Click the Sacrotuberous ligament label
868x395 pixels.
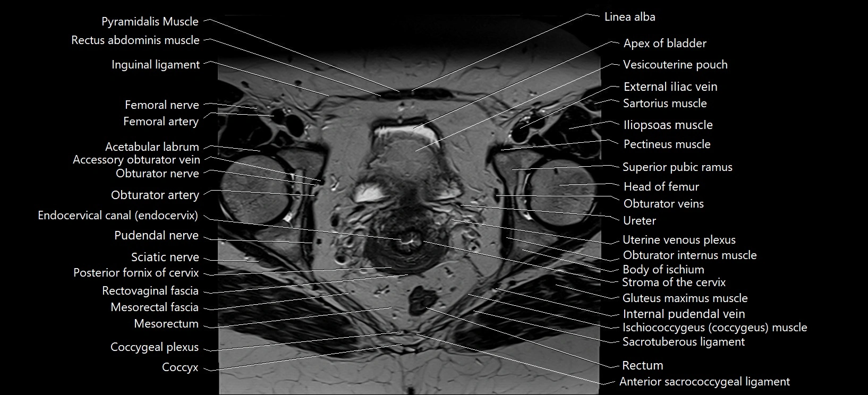pos(684,342)
